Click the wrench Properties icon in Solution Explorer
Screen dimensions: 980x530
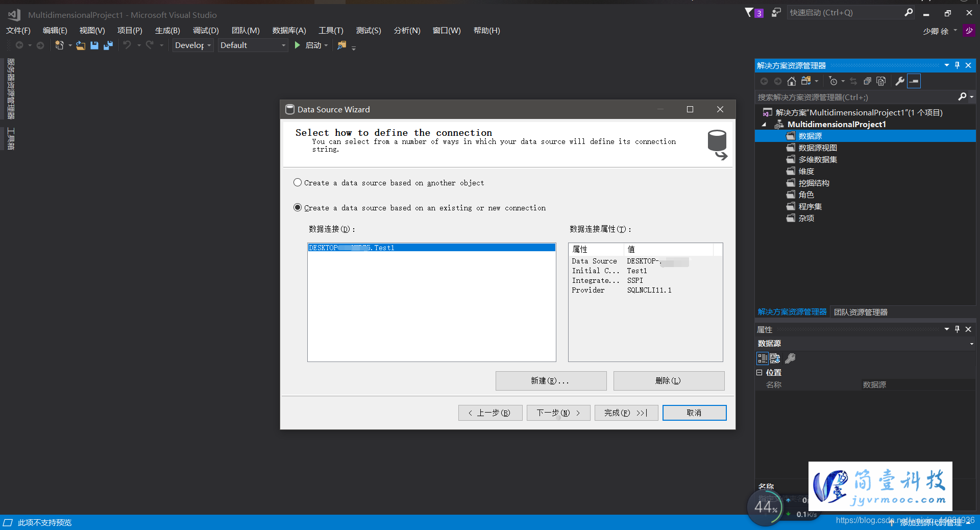point(900,81)
